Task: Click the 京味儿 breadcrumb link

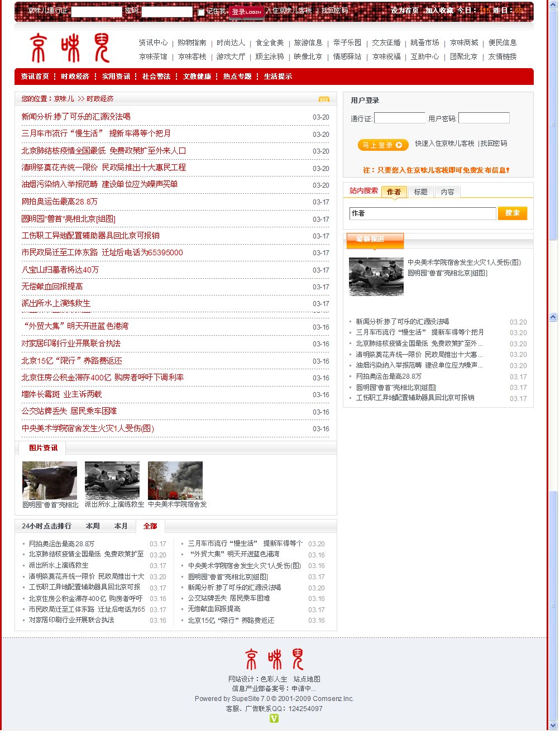Action: tap(64, 99)
